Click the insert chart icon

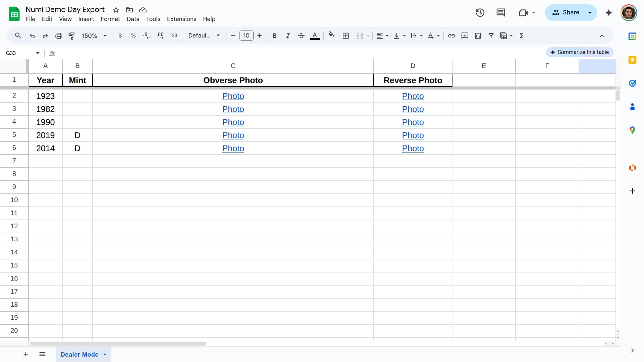click(x=478, y=36)
